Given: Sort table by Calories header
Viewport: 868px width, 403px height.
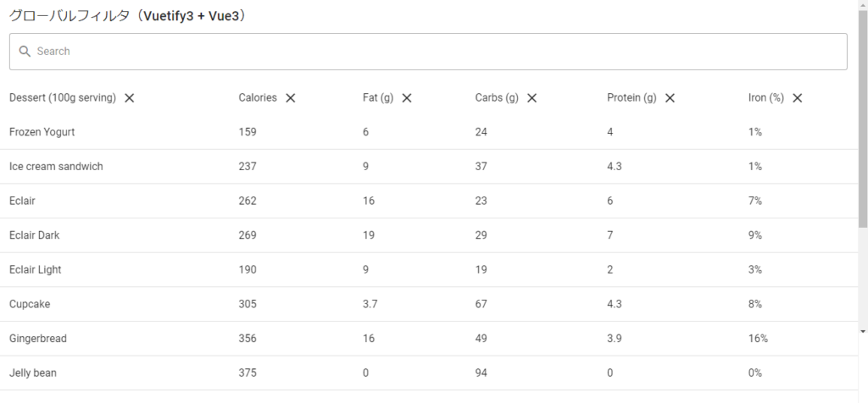Looking at the screenshot, I should pos(258,98).
